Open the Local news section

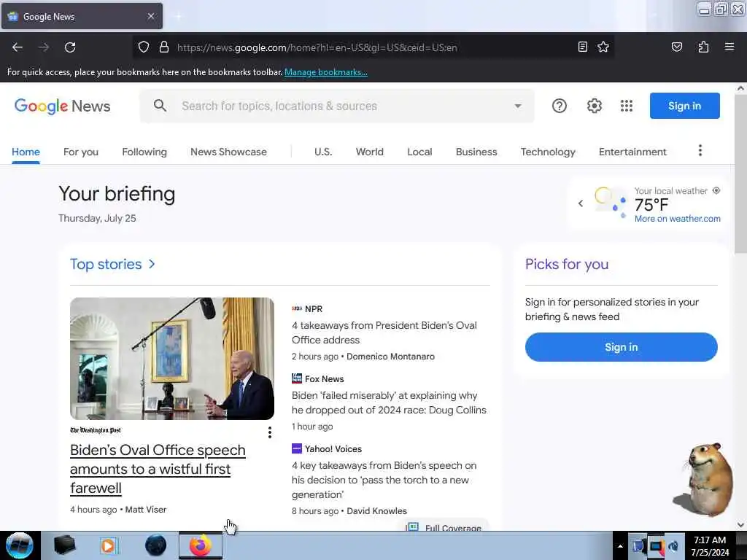pyautogui.click(x=419, y=152)
